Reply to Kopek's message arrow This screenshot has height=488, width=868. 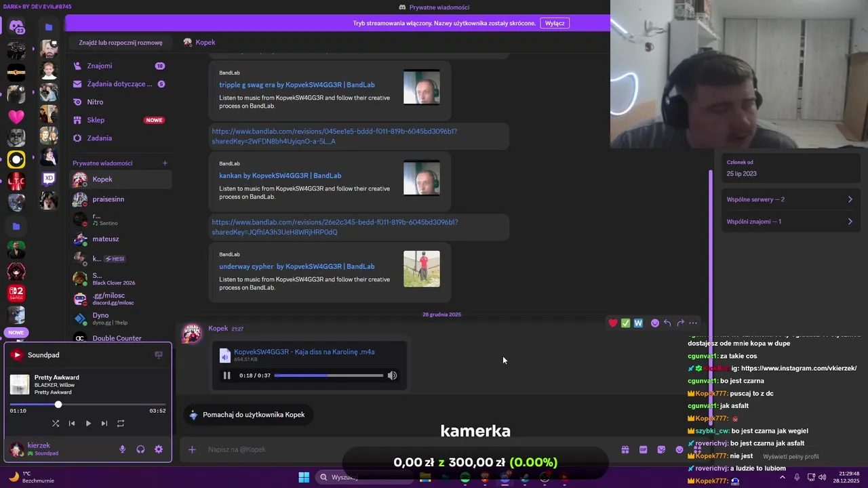[667, 323]
